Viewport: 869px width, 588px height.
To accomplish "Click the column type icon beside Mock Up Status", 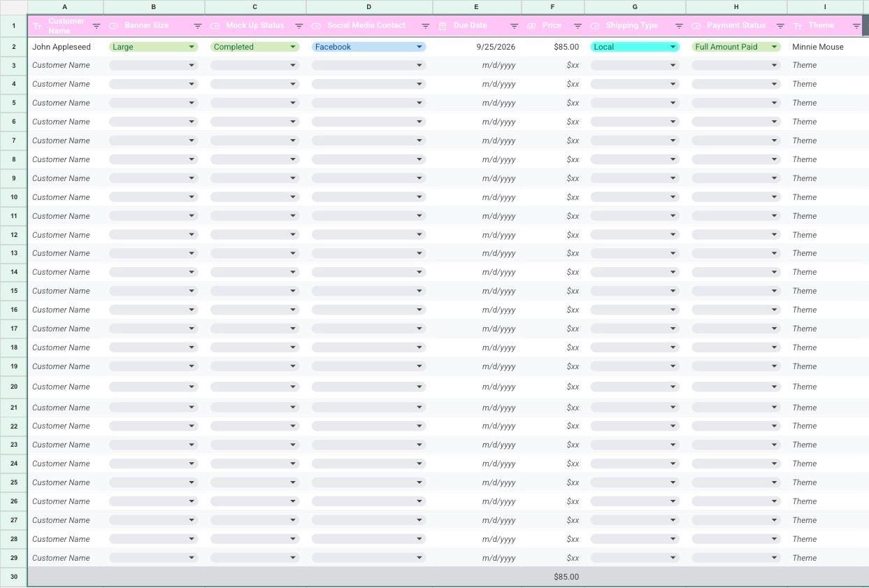I will (x=215, y=26).
